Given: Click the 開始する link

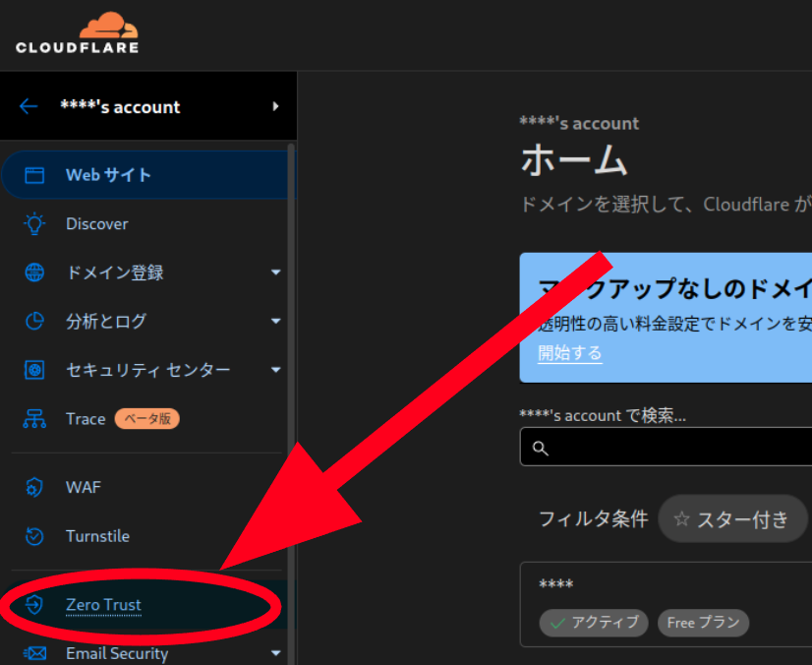Looking at the screenshot, I should coord(569,353).
